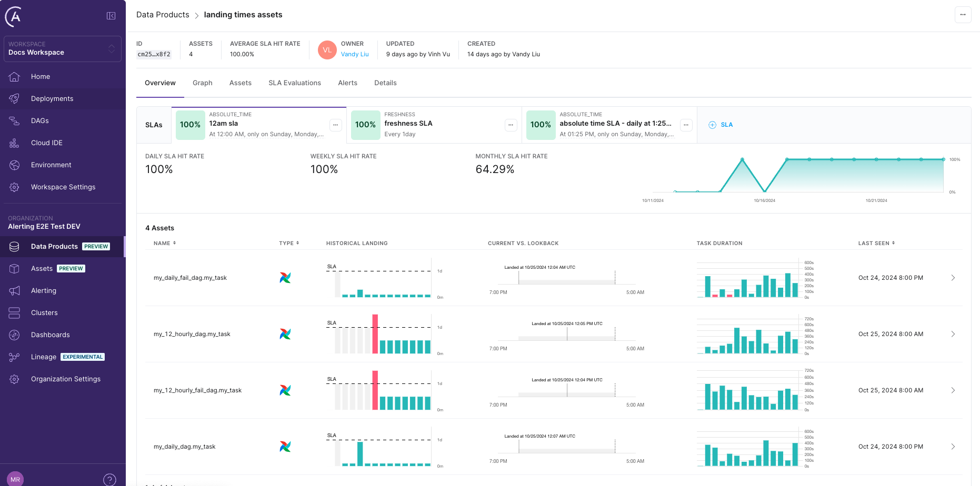Image resolution: width=980 pixels, height=486 pixels.
Task: Click the Cloud IDE sidebar icon
Action: tap(14, 143)
